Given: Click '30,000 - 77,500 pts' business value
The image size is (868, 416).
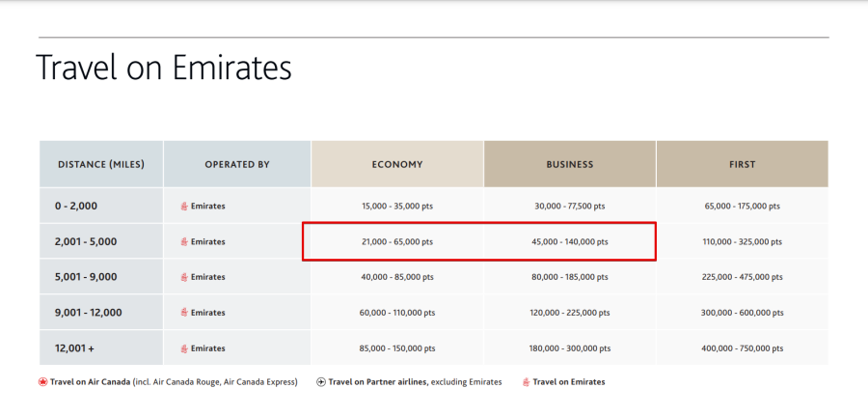Looking at the screenshot, I should (x=570, y=206).
